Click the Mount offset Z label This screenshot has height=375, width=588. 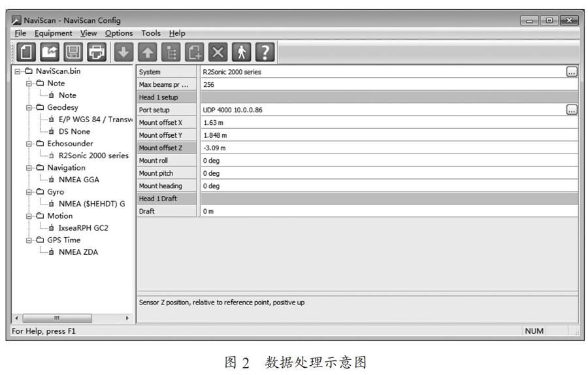click(167, 148)
